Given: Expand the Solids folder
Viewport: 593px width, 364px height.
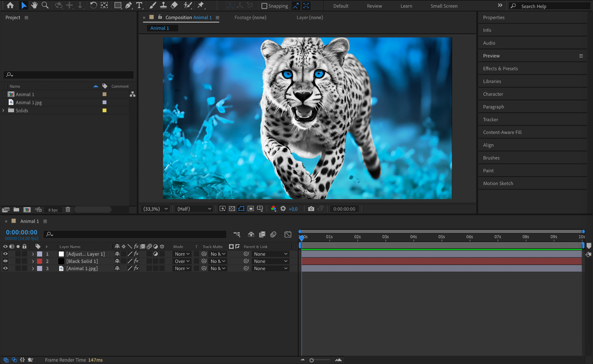Looking at the screenshot, I should point(3,111).
